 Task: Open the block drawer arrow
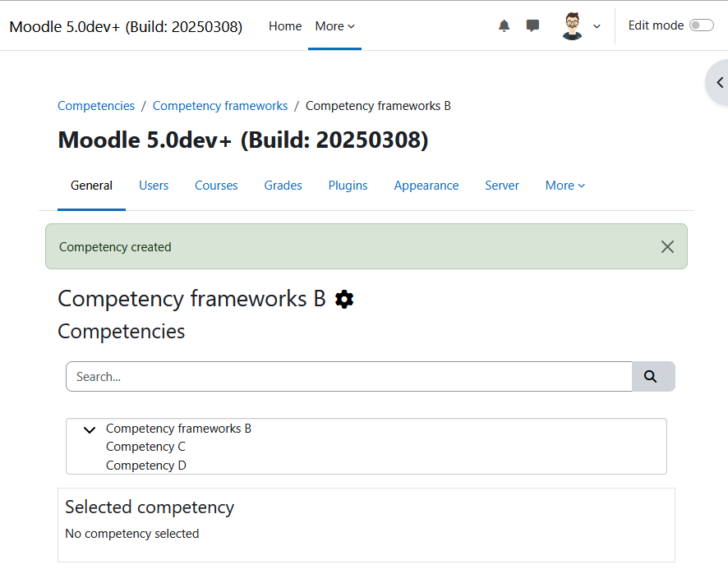pyautogui.click(x=719, y=83)
